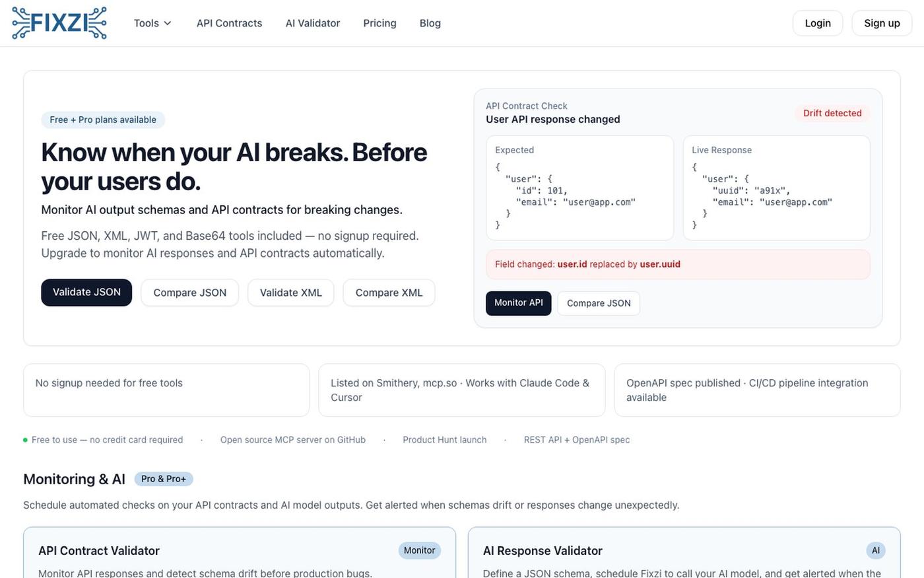Click the Validate XML button
Image resolution: width=924 pixels, height=578 pixels.
(291, 293)
